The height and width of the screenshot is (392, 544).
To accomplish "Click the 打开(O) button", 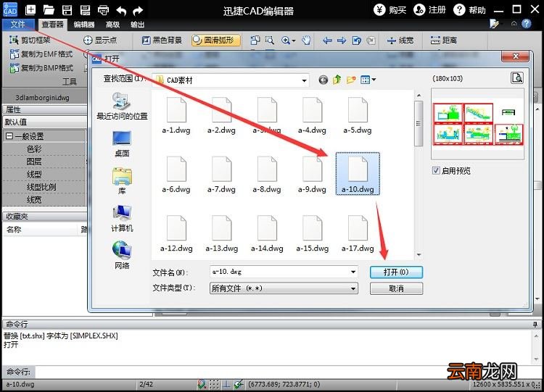I will [396, 272].
